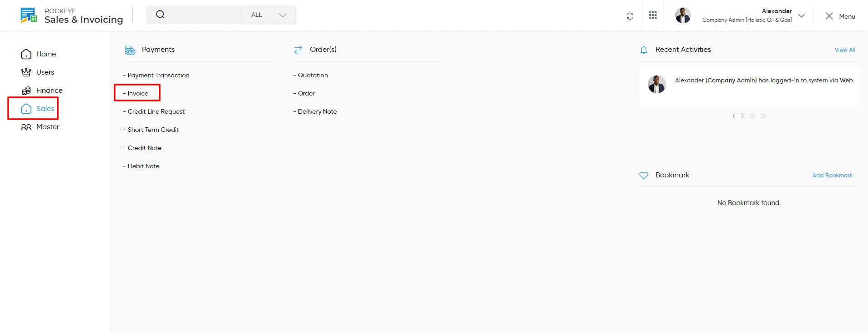This screenshot has width=868, height=332.
Task: Expand the Alexander account dropdown chevron
Action: pyautogui.click(x=802, y=15)
